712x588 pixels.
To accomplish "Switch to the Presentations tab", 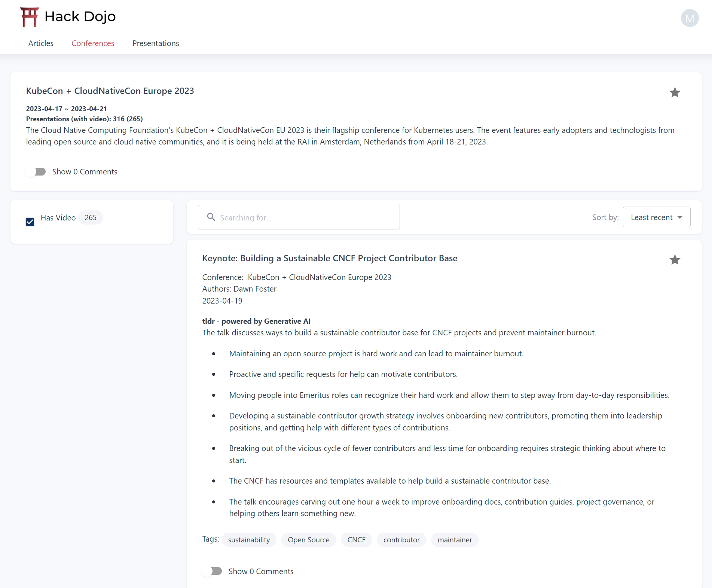I will point(156,43).
